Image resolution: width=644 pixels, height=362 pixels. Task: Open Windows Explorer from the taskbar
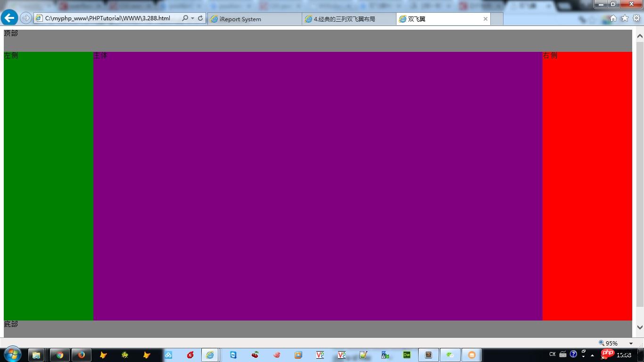(x=37, y=355)
